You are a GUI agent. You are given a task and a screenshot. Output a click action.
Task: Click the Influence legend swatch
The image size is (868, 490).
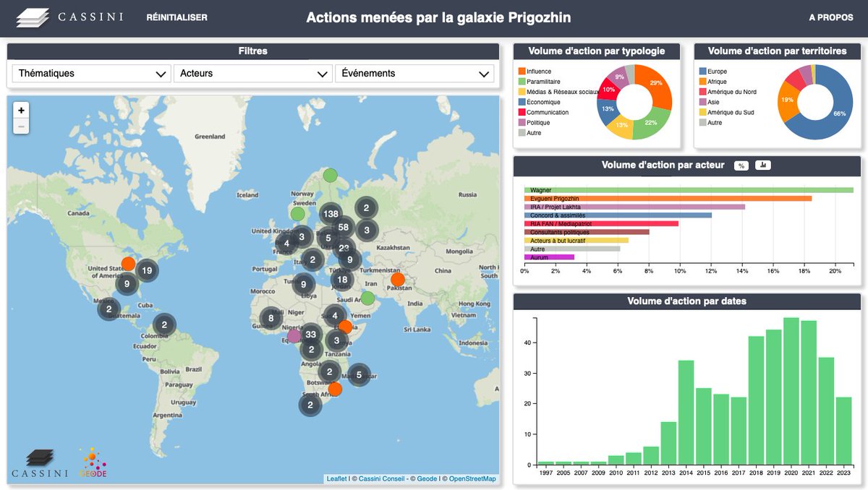[522, 72]
